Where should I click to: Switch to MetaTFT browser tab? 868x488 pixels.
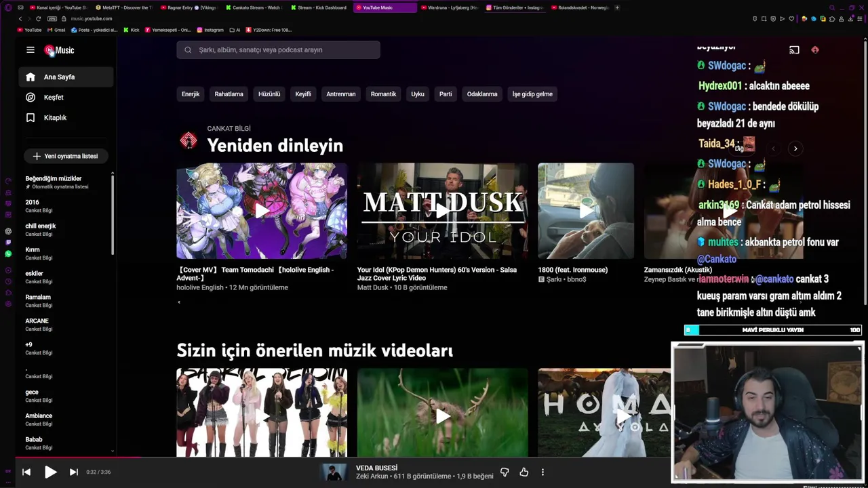coord(123,7)
